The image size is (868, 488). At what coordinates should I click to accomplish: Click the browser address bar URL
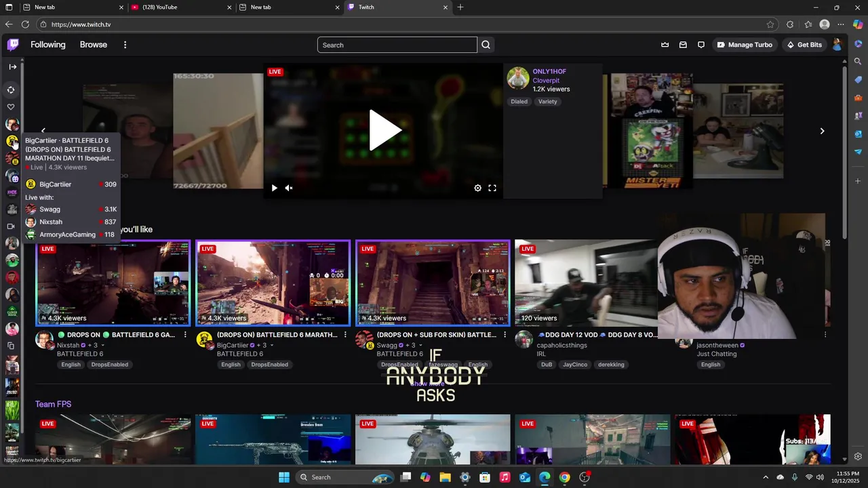pos(81,24)
